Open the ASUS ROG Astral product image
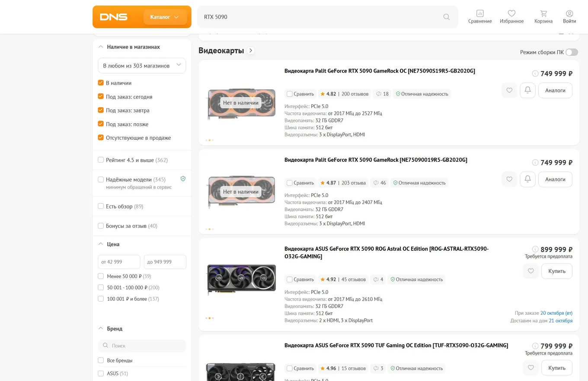The height and width of the screenshot is (381, 588). tap(241, 279)
